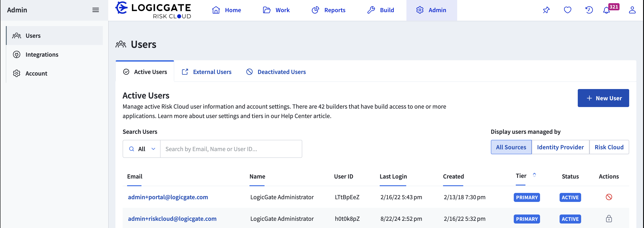Click ACTIVE badge for admin+riskcloud row
Viewport: 644px width, 228px height.
coord(570,219)
